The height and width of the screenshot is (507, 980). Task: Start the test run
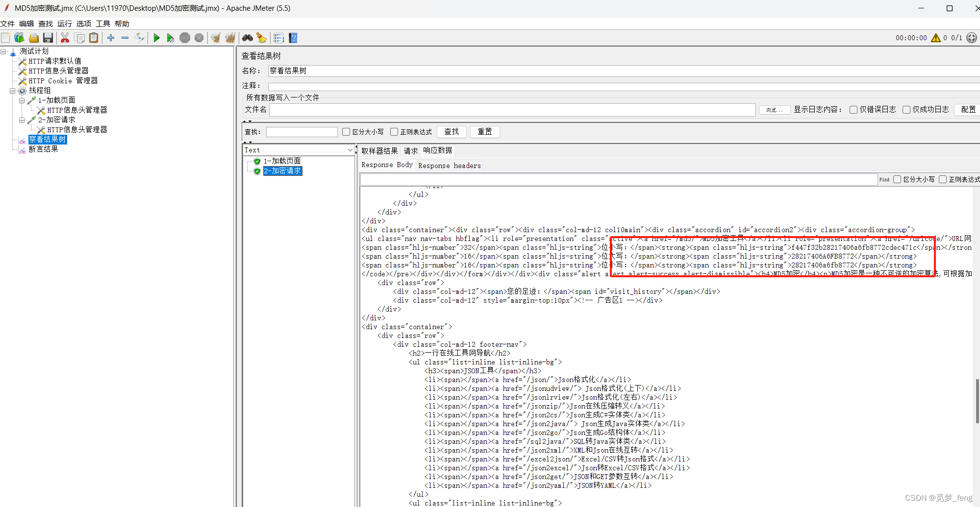pos(156,38)
